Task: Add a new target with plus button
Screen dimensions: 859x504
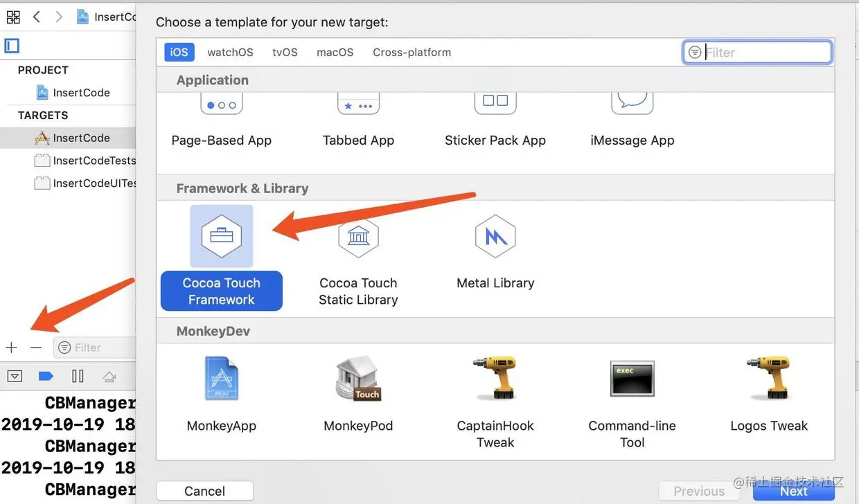Action: (x=11, y=348)
